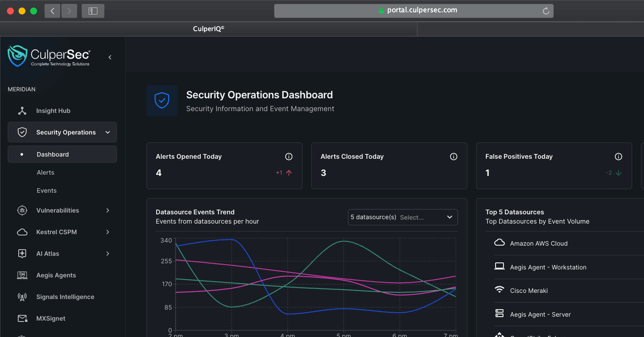Go forward with the browser forward arrow

pyautogui.click(x=69, y=11)
